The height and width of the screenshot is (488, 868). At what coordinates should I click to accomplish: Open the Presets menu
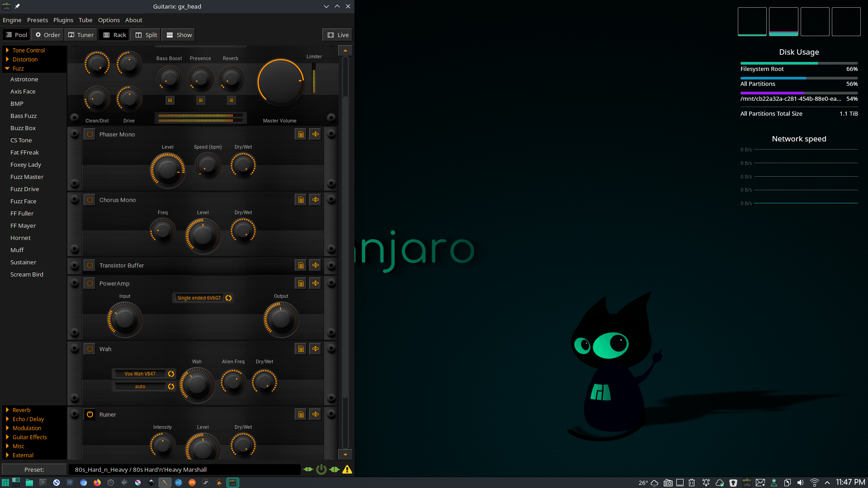click(x=37, y=20)
